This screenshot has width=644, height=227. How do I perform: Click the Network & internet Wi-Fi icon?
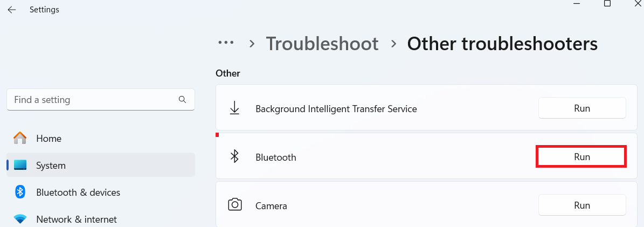pyautogui.click(x=20, y=219)
